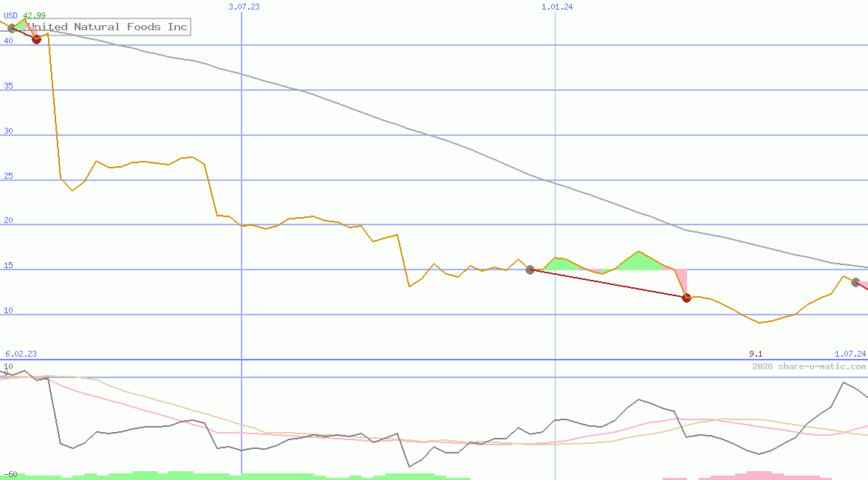Click the 3.07.23 date label
The height and width of the screenshot is (480, 868).
(x=244, y=6)
